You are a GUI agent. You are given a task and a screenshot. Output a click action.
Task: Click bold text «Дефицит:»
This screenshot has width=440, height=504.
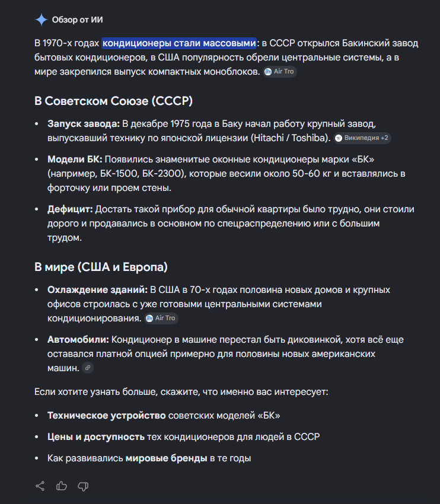70,209
